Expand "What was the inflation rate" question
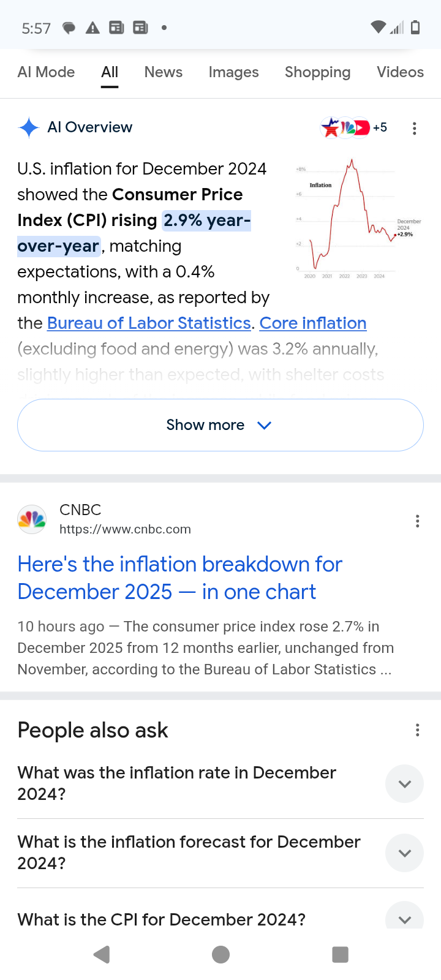Image resolution: width=441 pixels, height=980 pixels. [x=404, y=783]
